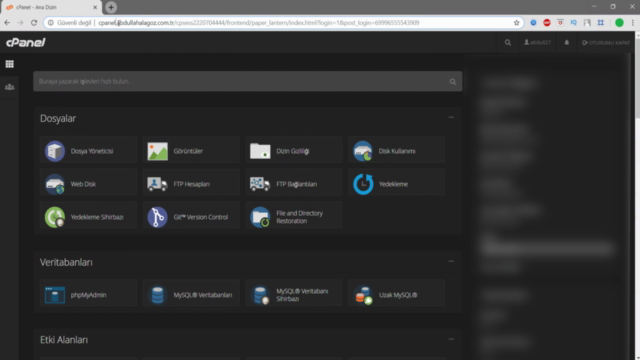
Task: Open the Web Disk icon
Action: [55, 184]
